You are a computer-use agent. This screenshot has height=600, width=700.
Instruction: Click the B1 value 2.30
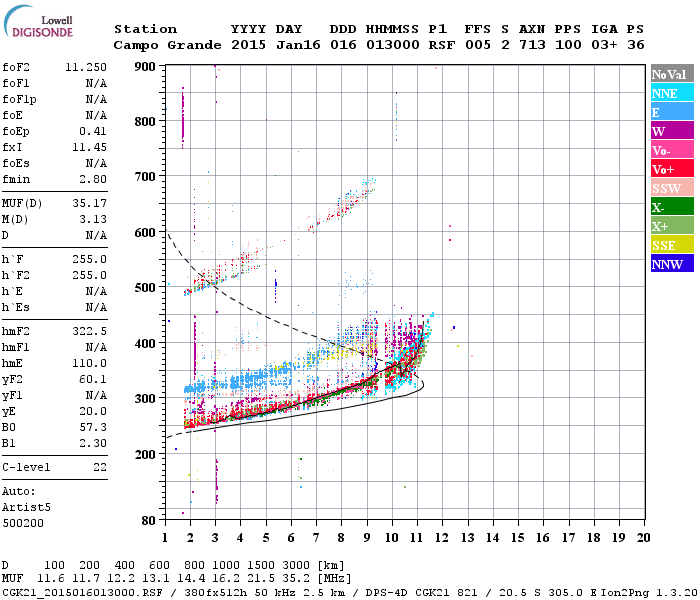(93, 443)
